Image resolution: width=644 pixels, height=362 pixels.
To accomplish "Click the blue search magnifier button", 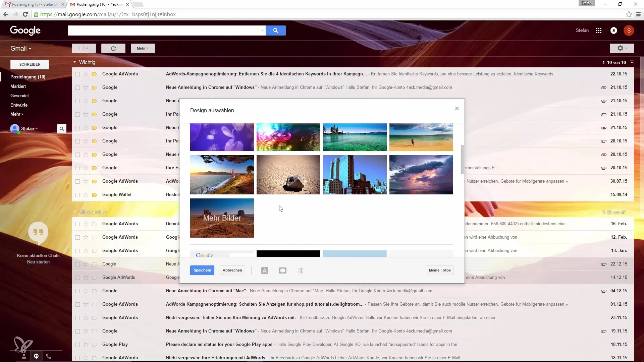I will click(275, 31).
